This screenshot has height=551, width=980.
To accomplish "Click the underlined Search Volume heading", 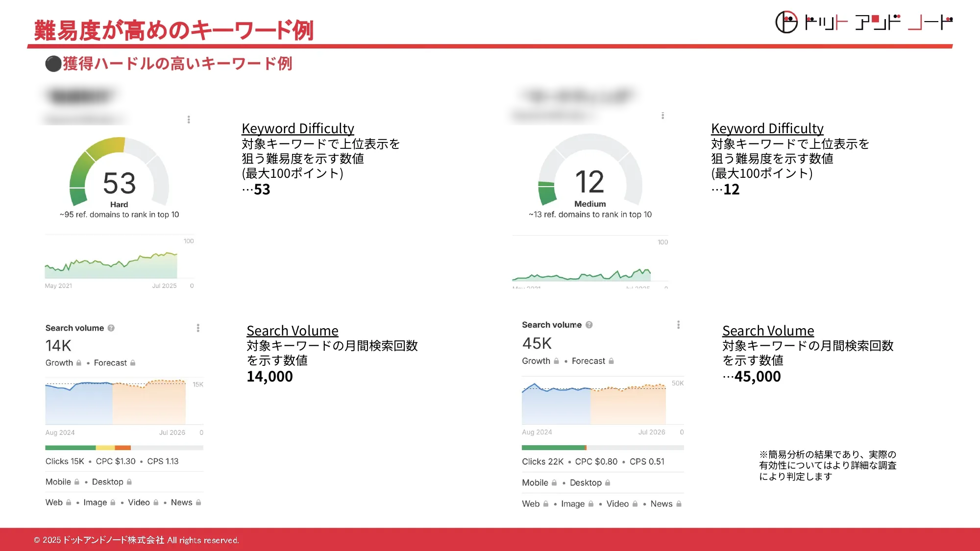I will click(x=292, y=331).
